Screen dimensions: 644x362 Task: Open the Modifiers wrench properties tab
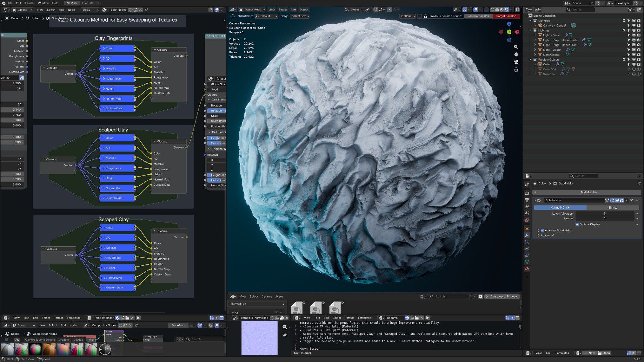click(527, 235)
